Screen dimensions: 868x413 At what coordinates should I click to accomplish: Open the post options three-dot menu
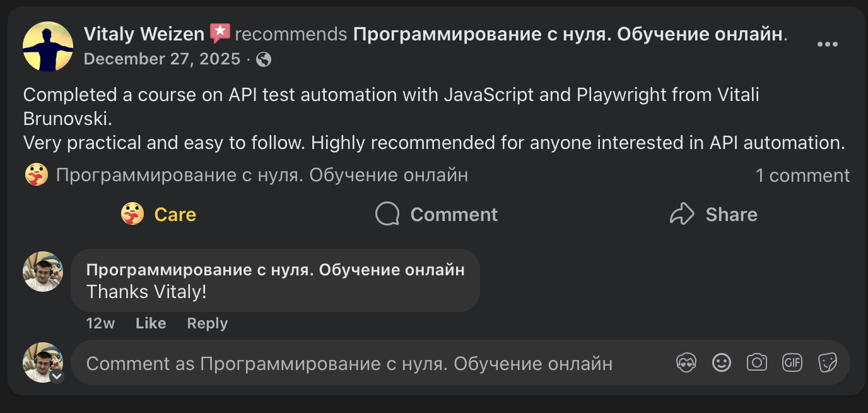pos(827,44)
